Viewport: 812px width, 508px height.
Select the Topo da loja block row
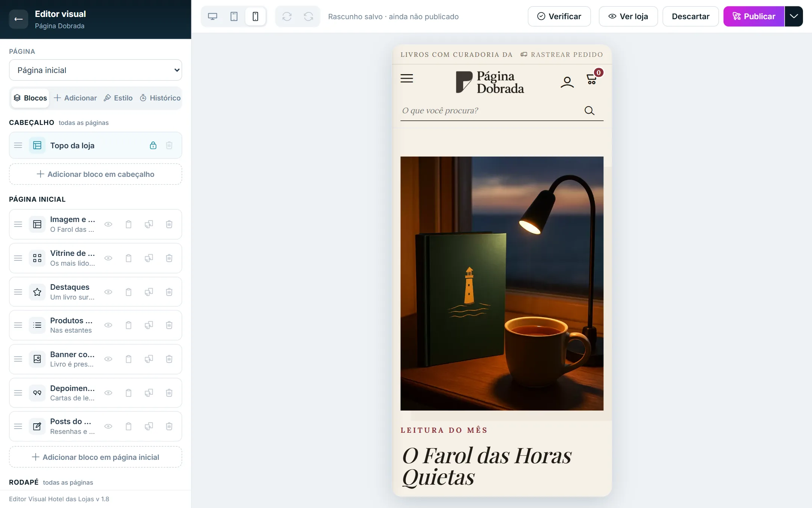click(95, 145)
